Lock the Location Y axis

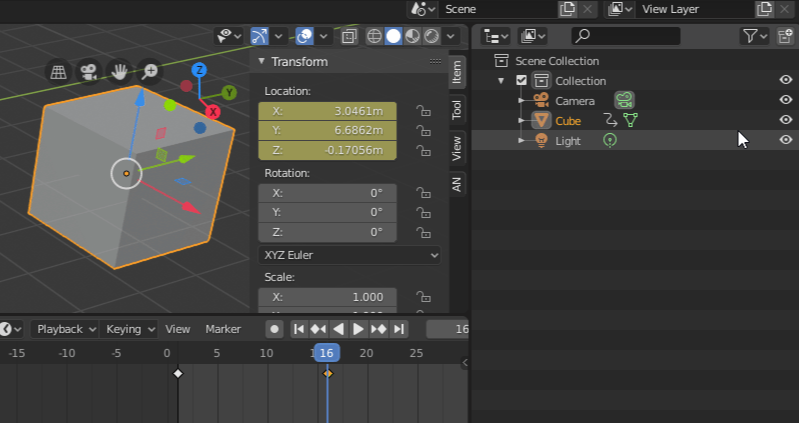[423, 130]
